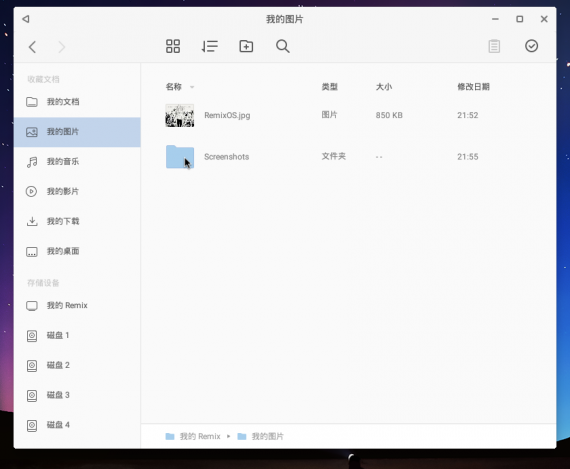Click the Screenshots folder icon
Viewport: 570px width, 469px height.
click(x=180, y=157)
